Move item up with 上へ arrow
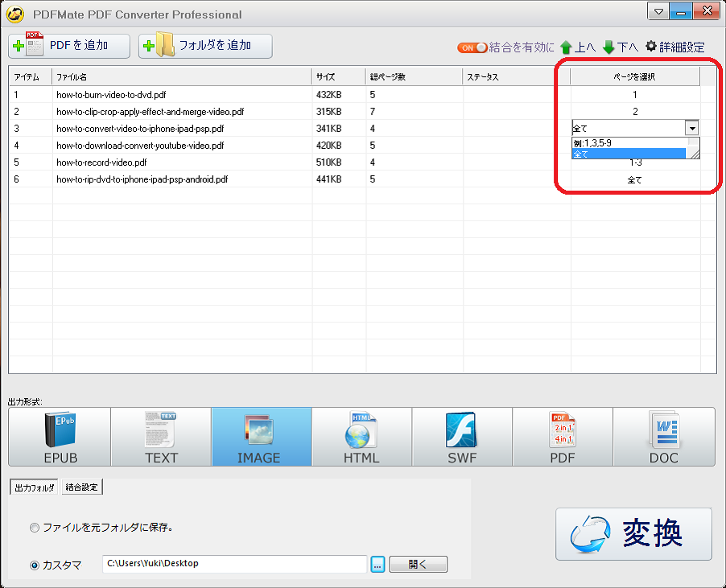This screenshot has width=726, height=588. pyautogui.click(x=578, y=47)
